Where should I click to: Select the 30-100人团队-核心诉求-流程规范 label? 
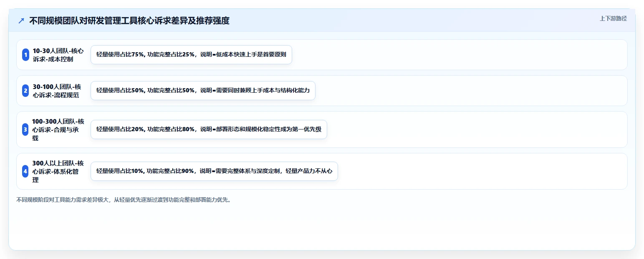point(57,91)
